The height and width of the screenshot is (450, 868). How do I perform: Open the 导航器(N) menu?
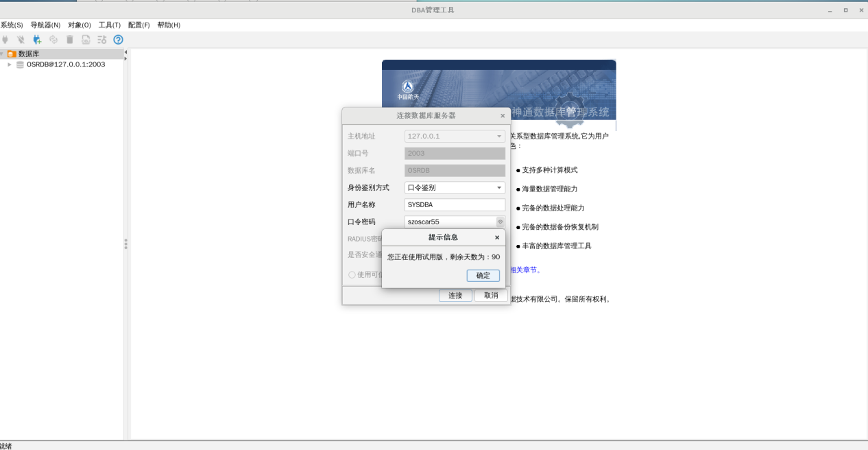(45, 25)
